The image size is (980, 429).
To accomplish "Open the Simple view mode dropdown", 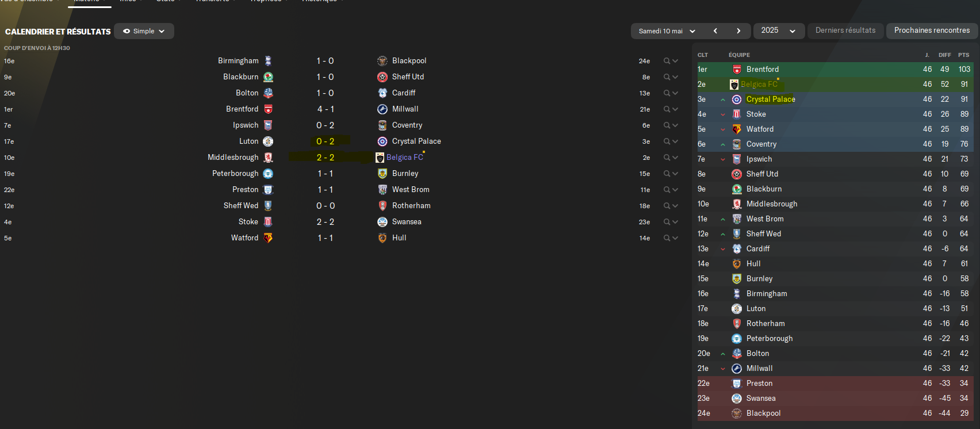I will (144, 31).
